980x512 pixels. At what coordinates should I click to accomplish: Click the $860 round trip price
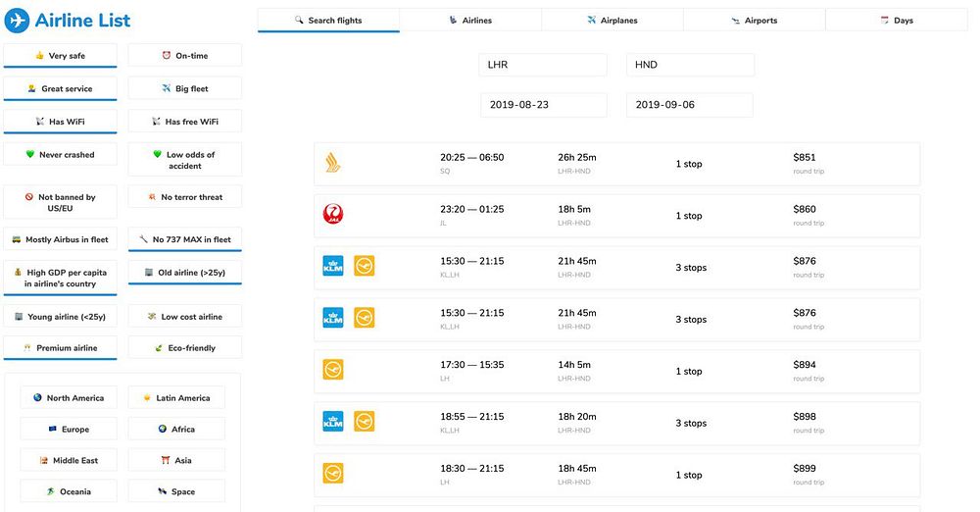point(805,210)
